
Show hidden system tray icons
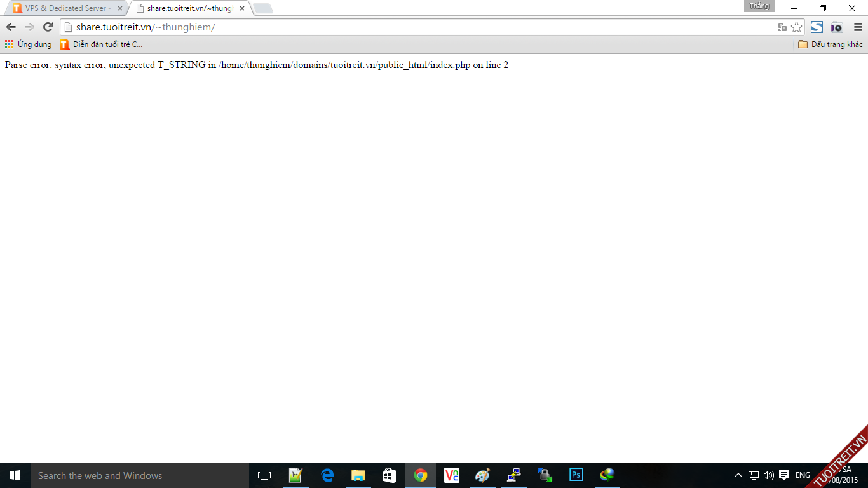point(738,475)
